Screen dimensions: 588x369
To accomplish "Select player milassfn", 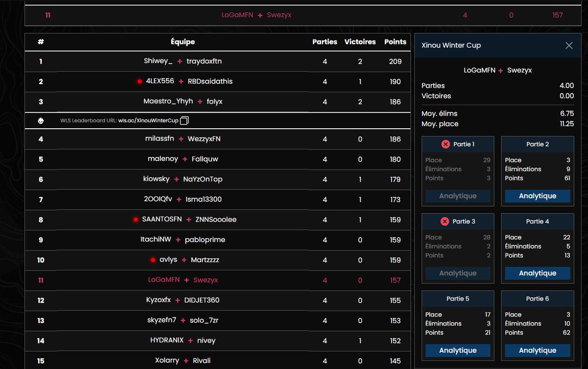I will point(160,139).
